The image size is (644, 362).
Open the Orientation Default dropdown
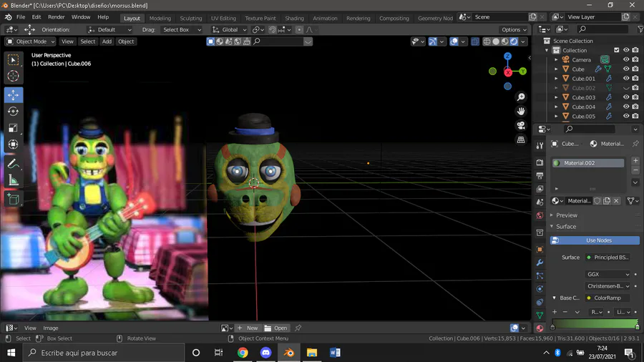click(109, 29)
